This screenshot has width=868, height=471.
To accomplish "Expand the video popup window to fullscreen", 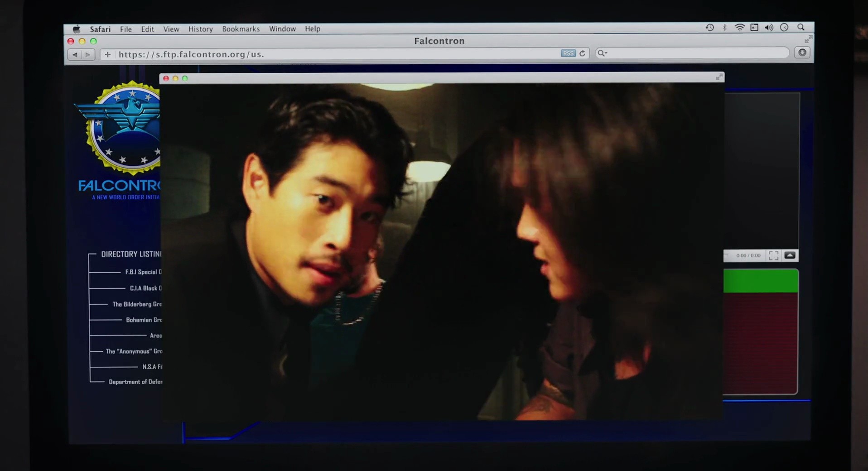I will tap(719, 77).
